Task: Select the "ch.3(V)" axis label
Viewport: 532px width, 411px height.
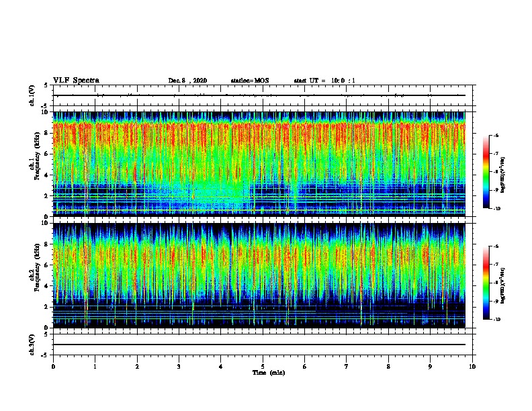Action: (x=32, y=345)
